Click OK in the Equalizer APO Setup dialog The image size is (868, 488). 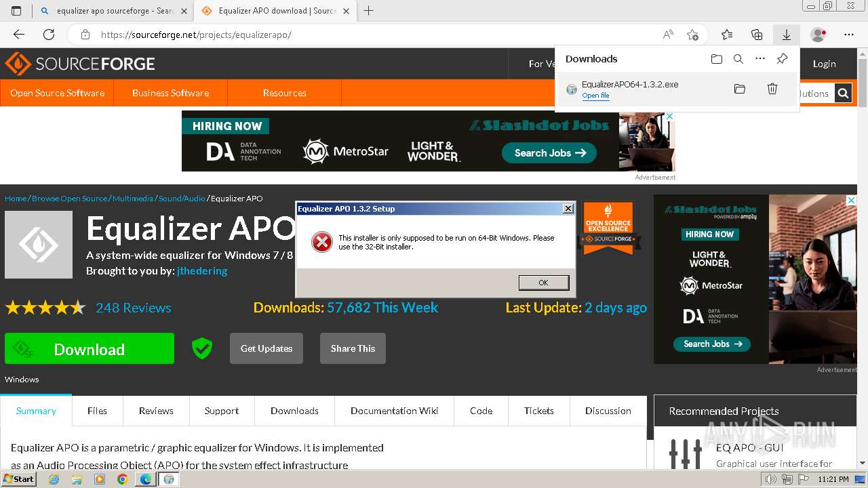543,283
